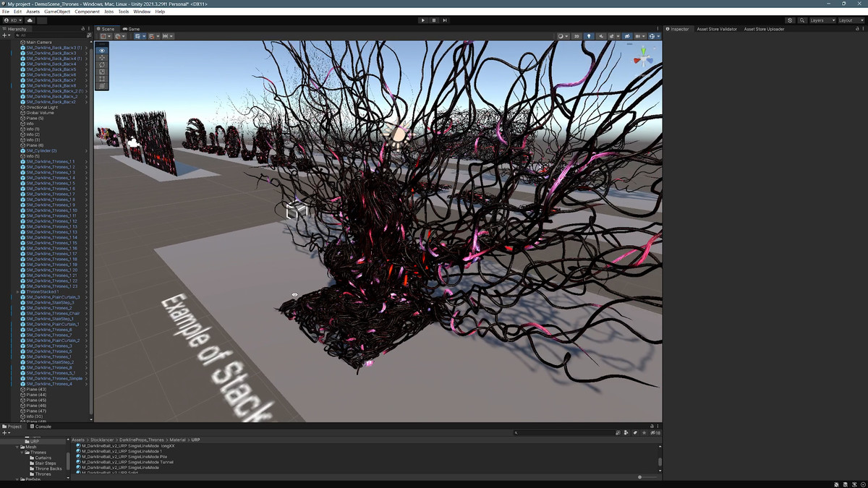This screenshot has height=488, width=868.
Task: Click the Step frame button
Action: pos(445,20)
